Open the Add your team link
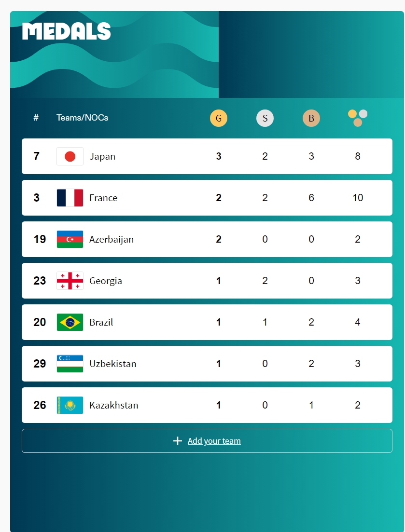Image resolution: width=405 pixels, height=532 pixels. (x=214, y=441)
